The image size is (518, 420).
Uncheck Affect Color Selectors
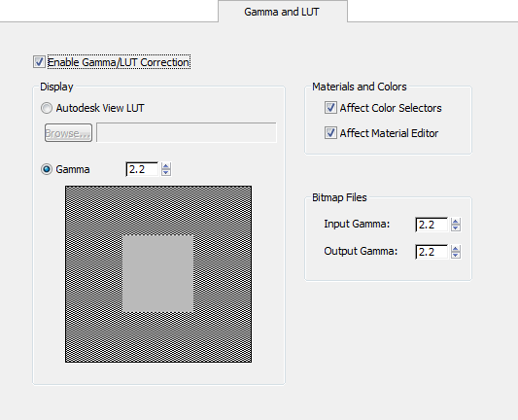coord(330,108)
